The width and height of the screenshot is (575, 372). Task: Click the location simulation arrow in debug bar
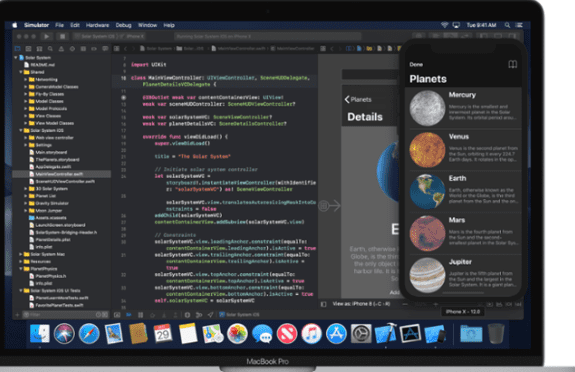[210, 315]
